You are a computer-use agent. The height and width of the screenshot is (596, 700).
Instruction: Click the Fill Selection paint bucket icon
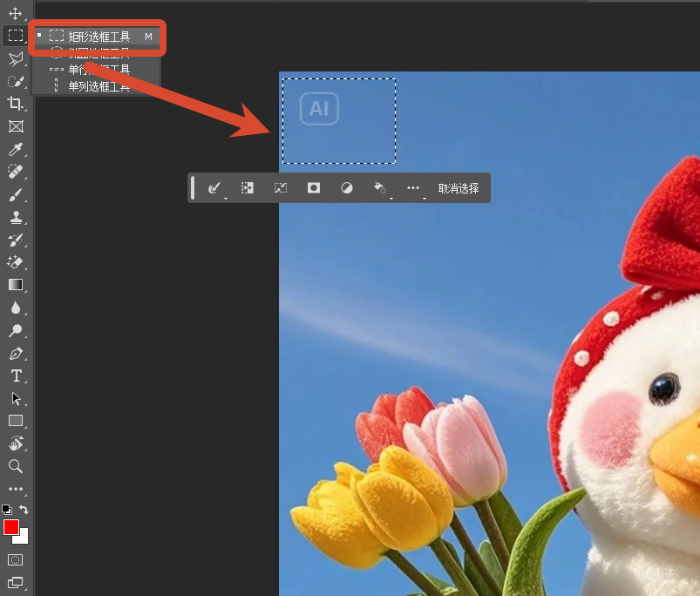coord(380,188)
